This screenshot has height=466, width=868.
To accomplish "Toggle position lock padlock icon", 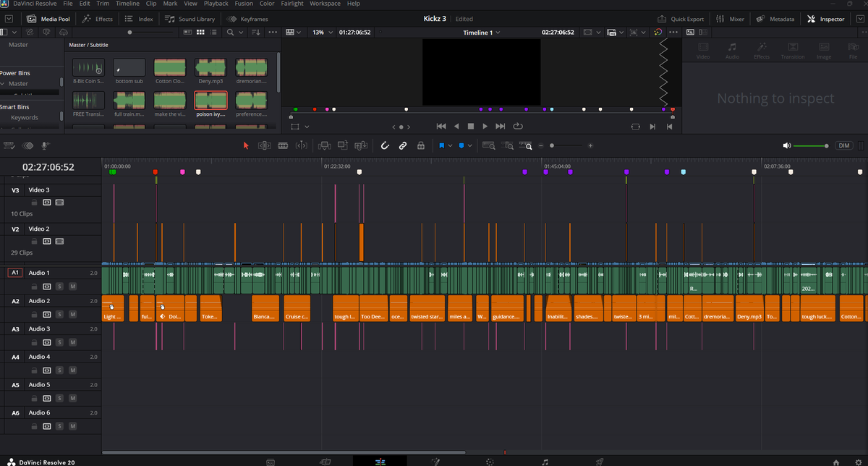I will pyautogui.click(x=421, y=145).
